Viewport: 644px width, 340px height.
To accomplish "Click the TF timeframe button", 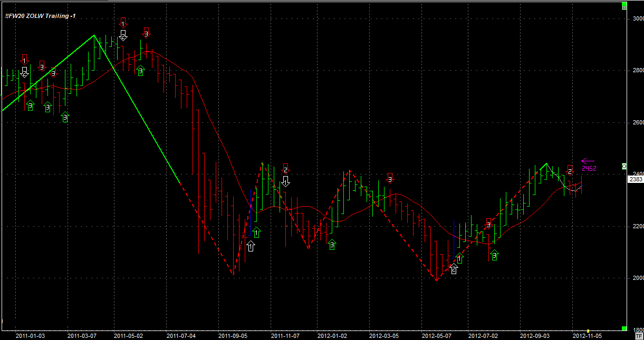I will (638, 335).
